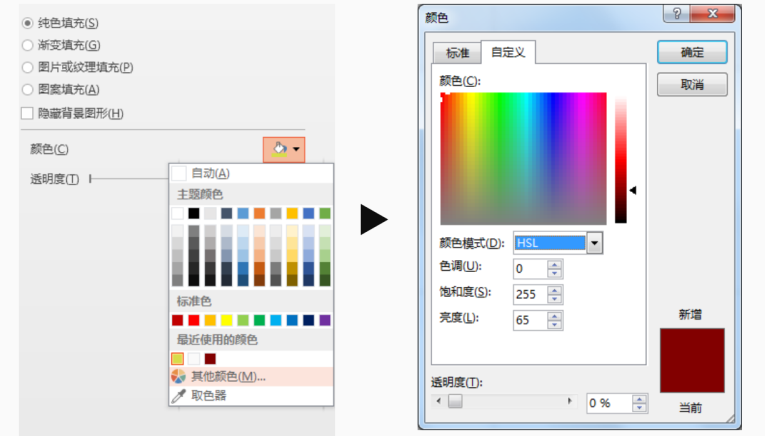Click the new/current dark red preview

click(x=692, y=360)
